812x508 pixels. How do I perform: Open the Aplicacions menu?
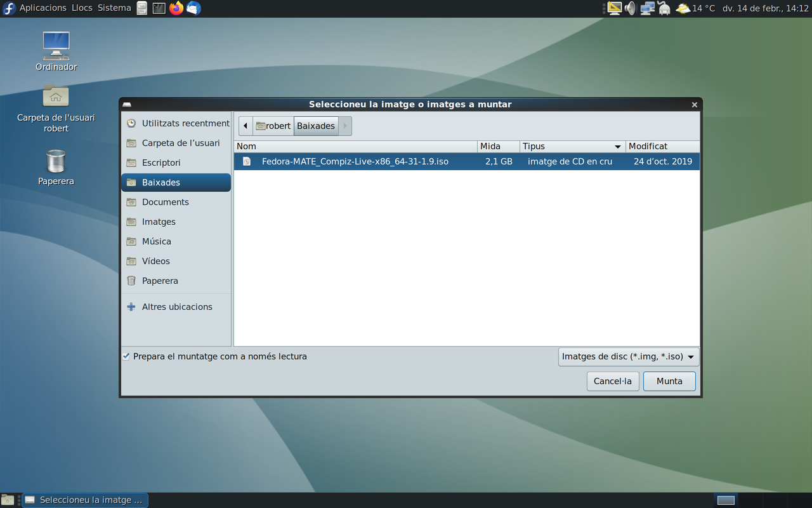pyautogui.click(x=43, y=8)
